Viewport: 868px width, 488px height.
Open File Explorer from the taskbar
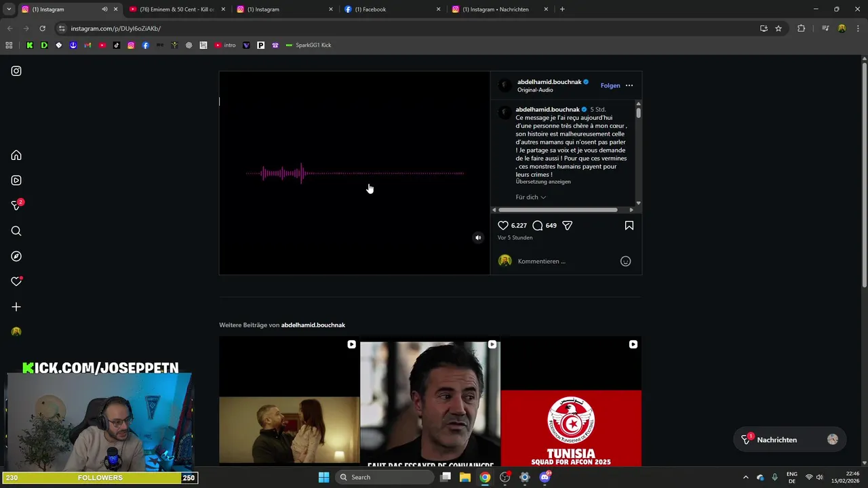point(465,477)
